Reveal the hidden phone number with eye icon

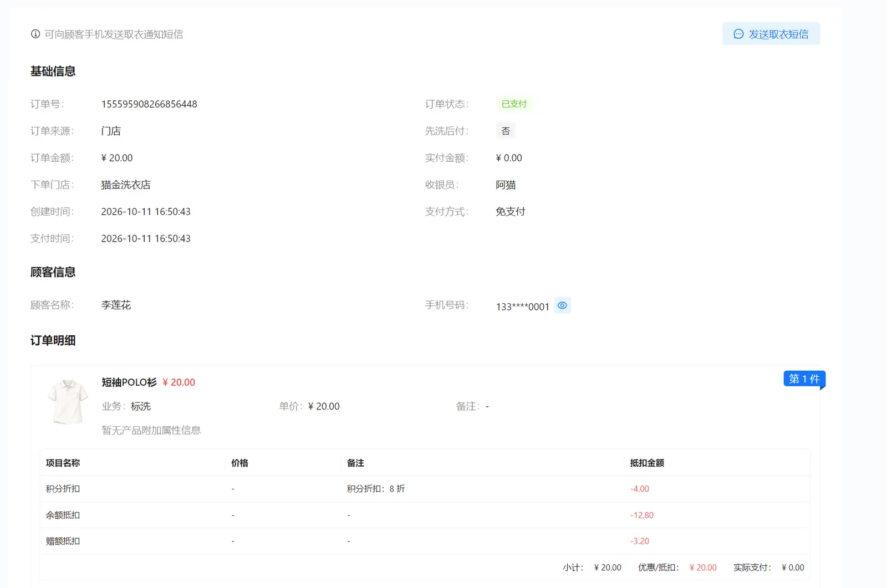pos(562,305)
